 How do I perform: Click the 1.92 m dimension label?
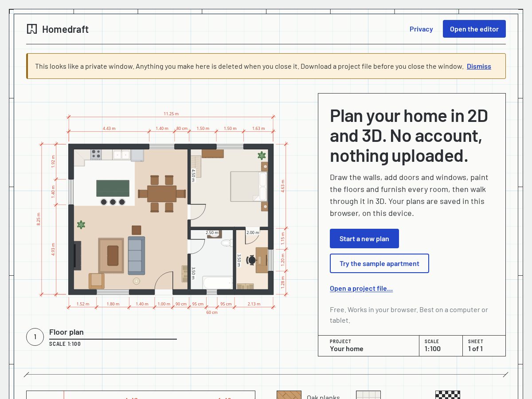[x=53, y=161]
